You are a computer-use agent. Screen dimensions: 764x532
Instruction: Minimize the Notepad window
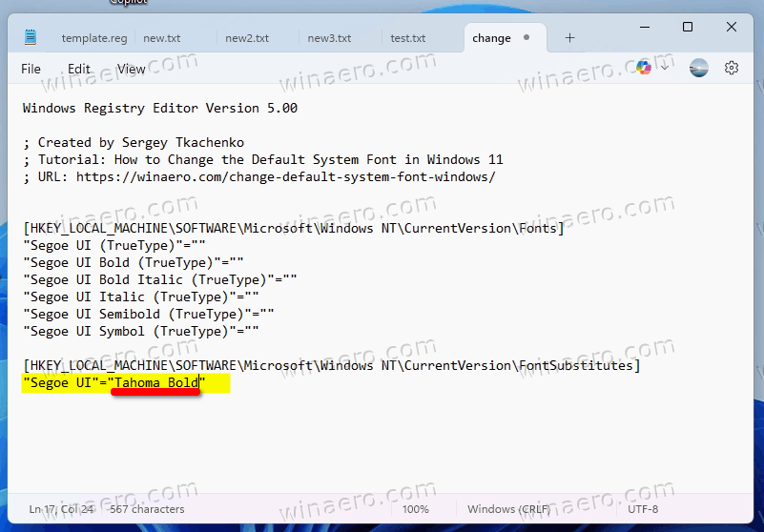click(645, 28)
